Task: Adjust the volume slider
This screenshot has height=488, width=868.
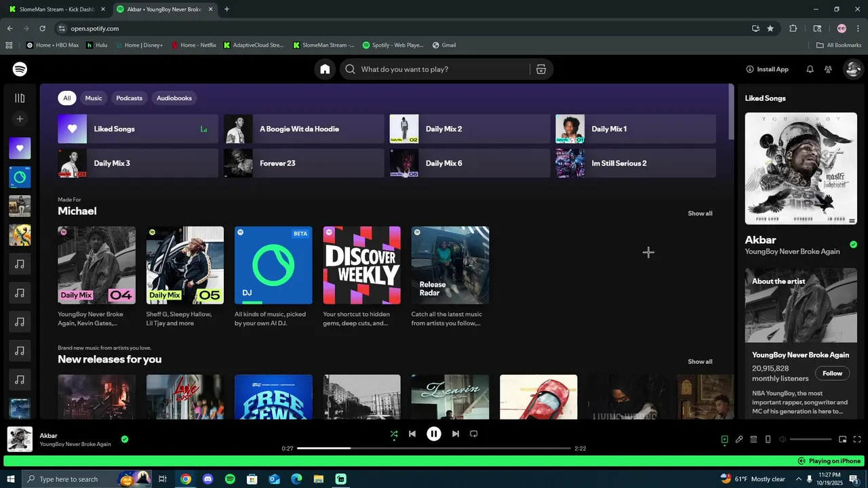Action: tap(810, 439)
